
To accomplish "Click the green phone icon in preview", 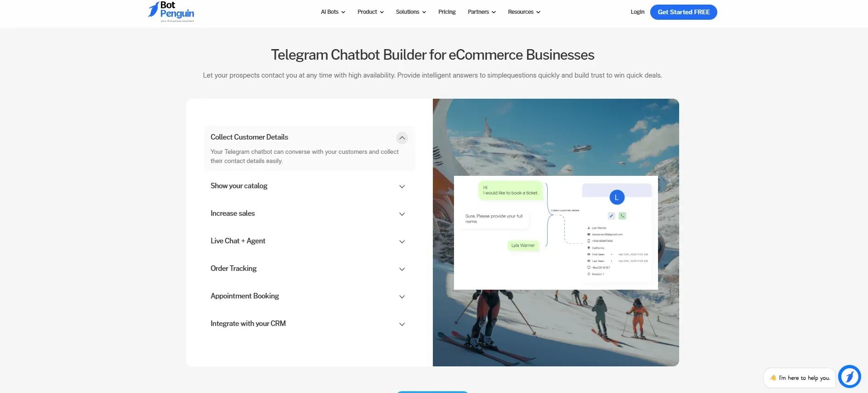I will point(623,216).
